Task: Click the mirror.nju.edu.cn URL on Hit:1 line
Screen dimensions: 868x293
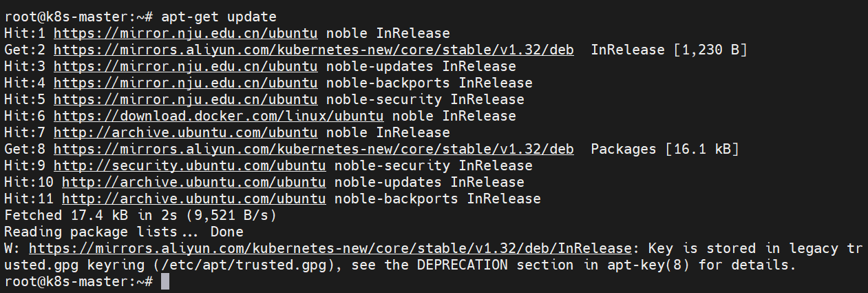Action: [185, 33]
